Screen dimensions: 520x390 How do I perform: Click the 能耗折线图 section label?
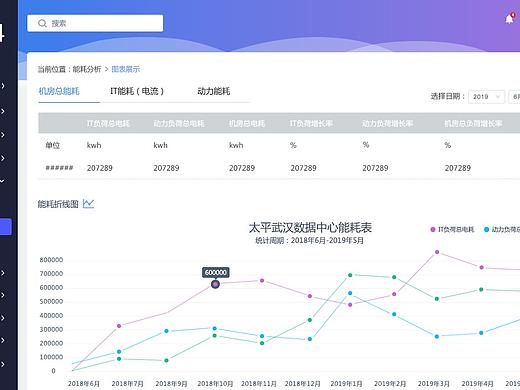[58, 204]
